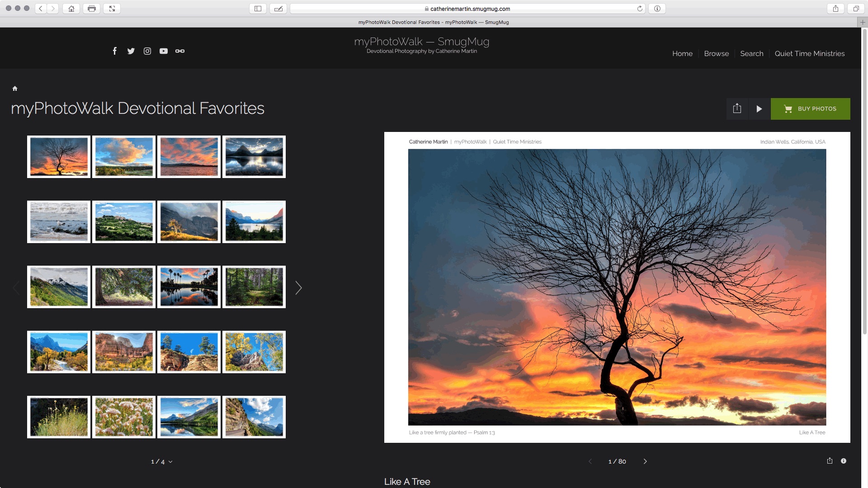
Task: Go to next photo arrow beside 1 / 80
Action: point(645,461)
